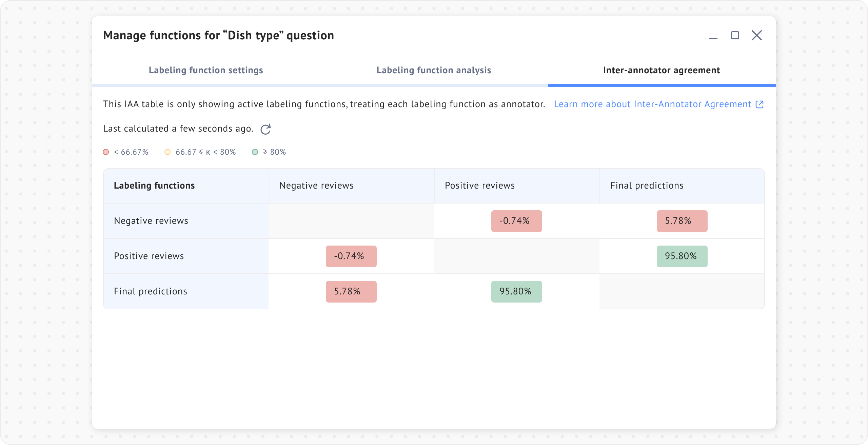Viewport: 868px width, 445px height.
Task: Click the green legend dot for ≥ 80%
Action: point(255,152)
